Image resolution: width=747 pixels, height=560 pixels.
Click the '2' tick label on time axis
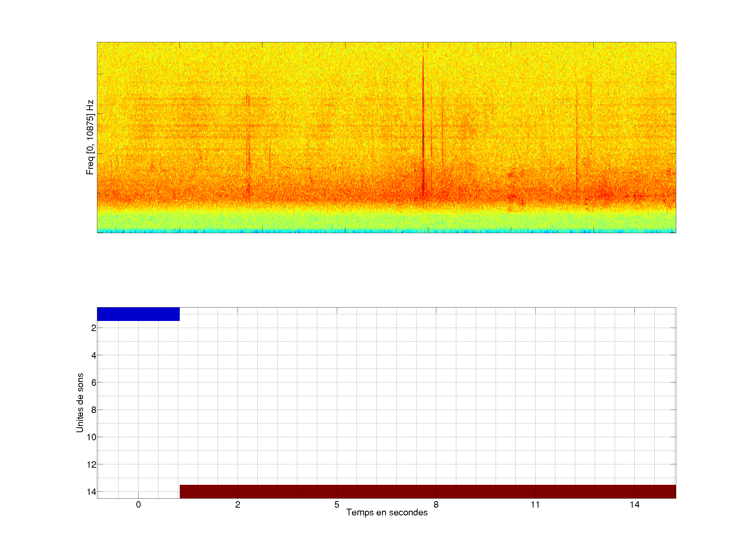tap(238, 505)
